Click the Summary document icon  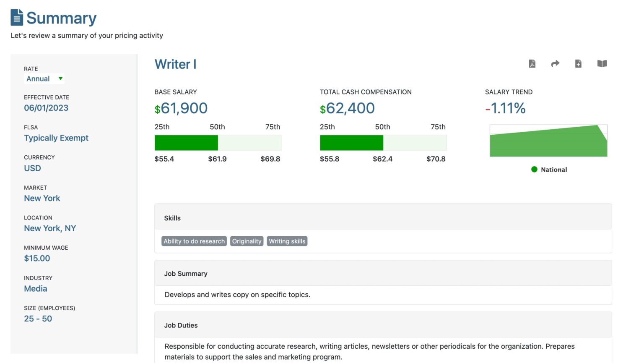tap(17, 18)
